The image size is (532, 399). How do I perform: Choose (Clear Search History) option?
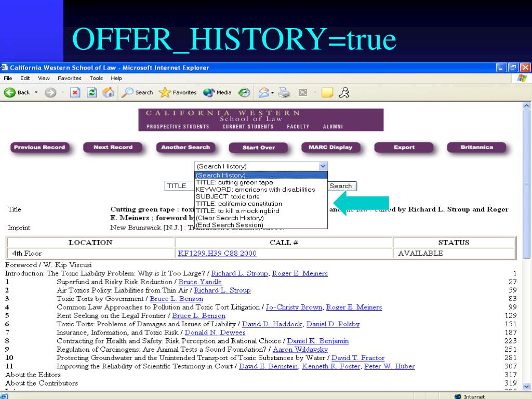click(x=261, y=218)
